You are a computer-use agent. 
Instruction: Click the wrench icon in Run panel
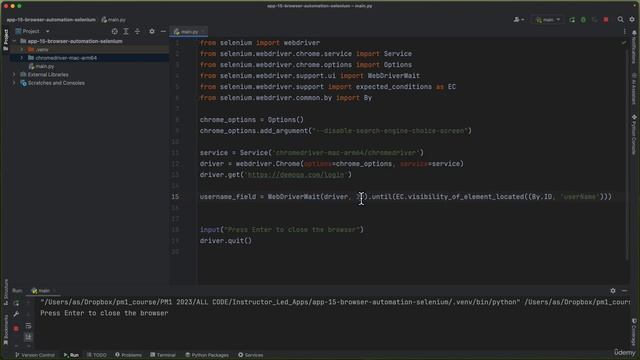(16, 314)
